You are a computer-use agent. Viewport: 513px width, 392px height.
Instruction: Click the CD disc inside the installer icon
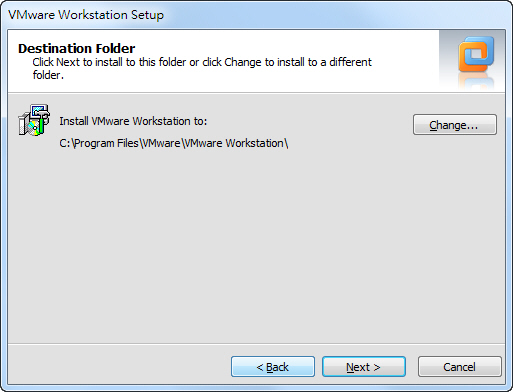pyautogui.click(x=33, y=128)
